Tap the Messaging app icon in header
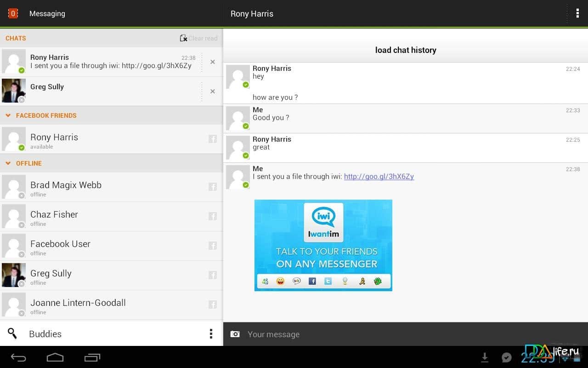 (13, 13)
